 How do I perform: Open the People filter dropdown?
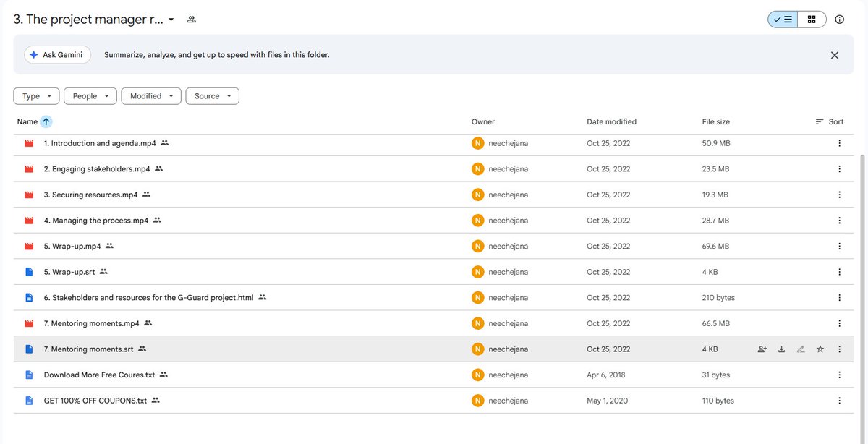point(90,96)
